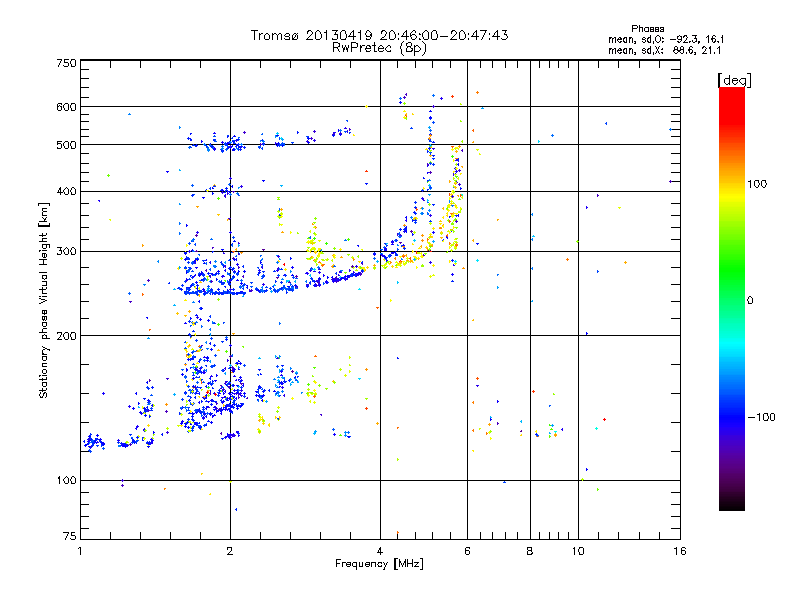Click the x-axis label "Frequency [MHz]"
This screenshot has width=800, height=600.
[x=379, y=564]
